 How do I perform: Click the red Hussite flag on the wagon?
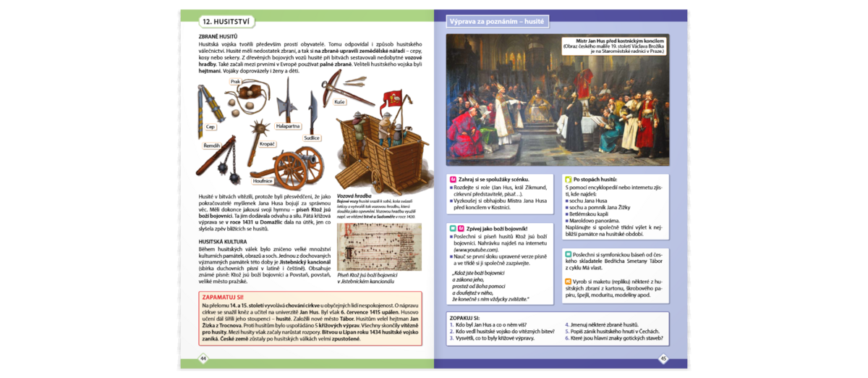coord(391,101)
